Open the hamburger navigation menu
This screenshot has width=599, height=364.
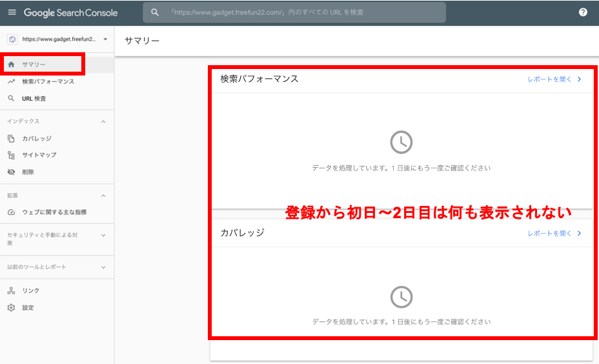click(12, 12)
